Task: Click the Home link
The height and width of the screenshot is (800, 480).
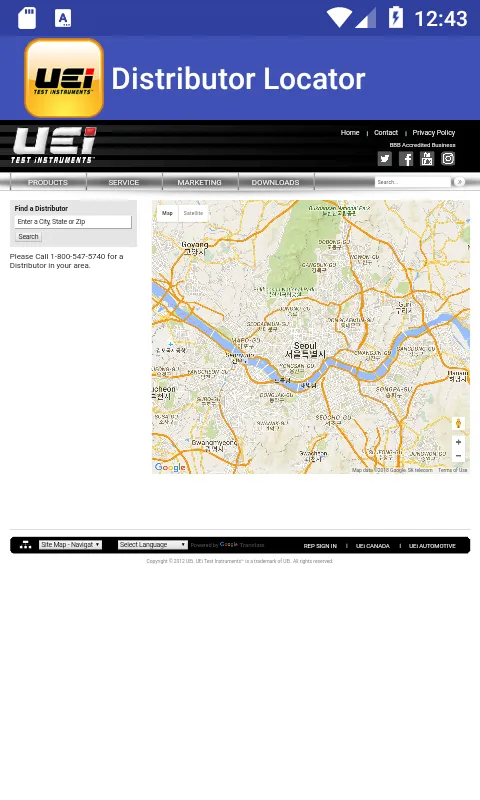Action: [x=350, y=133]
